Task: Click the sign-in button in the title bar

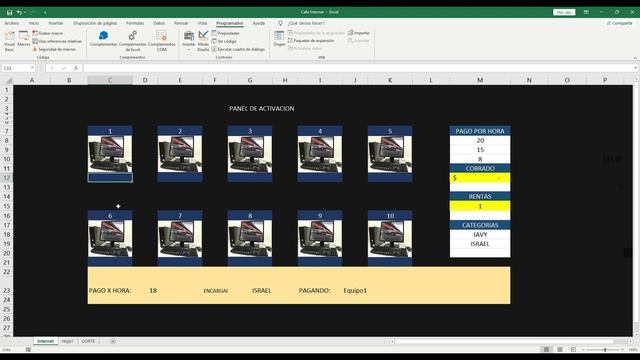Action: tap(564, 12)
